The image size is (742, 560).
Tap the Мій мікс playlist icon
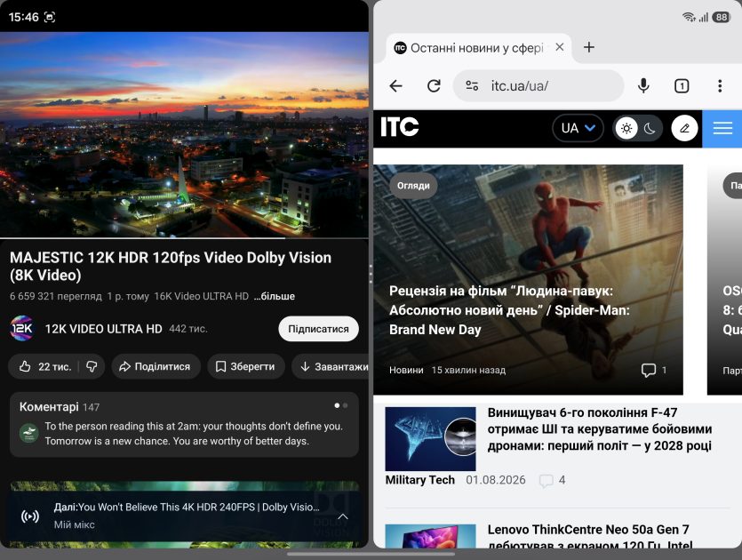(30, 516)
